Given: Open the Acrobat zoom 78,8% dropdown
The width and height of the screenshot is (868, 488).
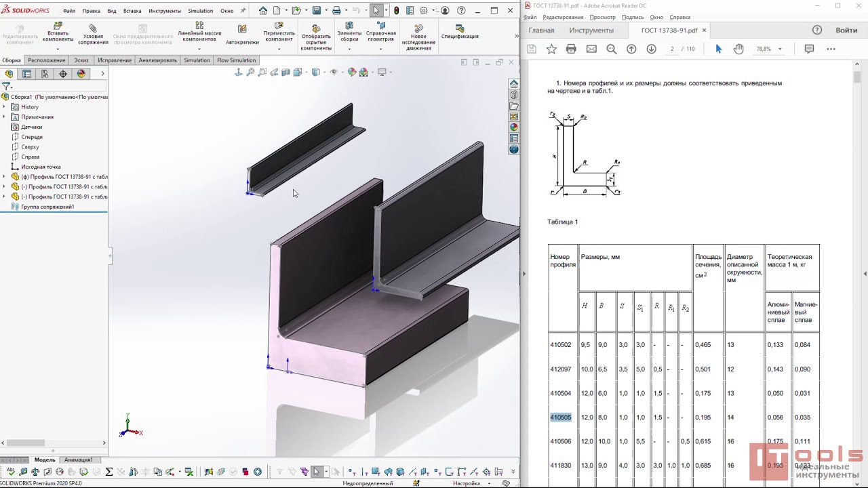Looking at the screenshot, I should [x=780, y=49].
